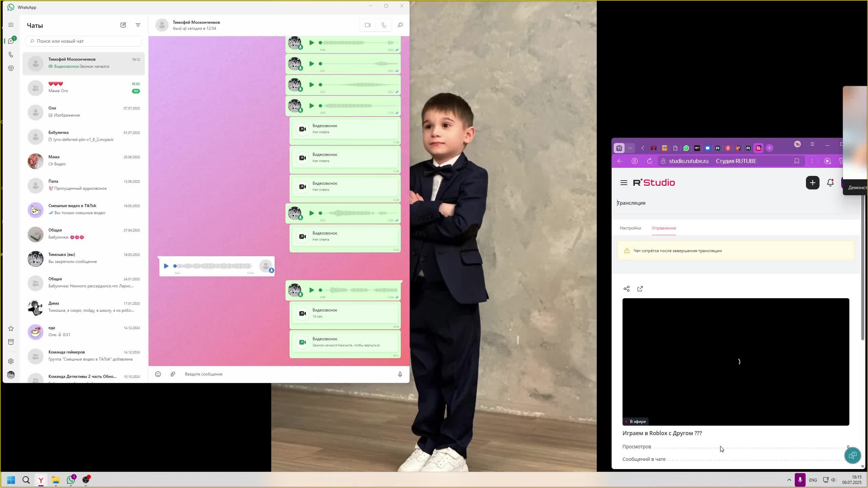Open archived chats icon in sidebar
868x488 pixels.
point(11,342)
